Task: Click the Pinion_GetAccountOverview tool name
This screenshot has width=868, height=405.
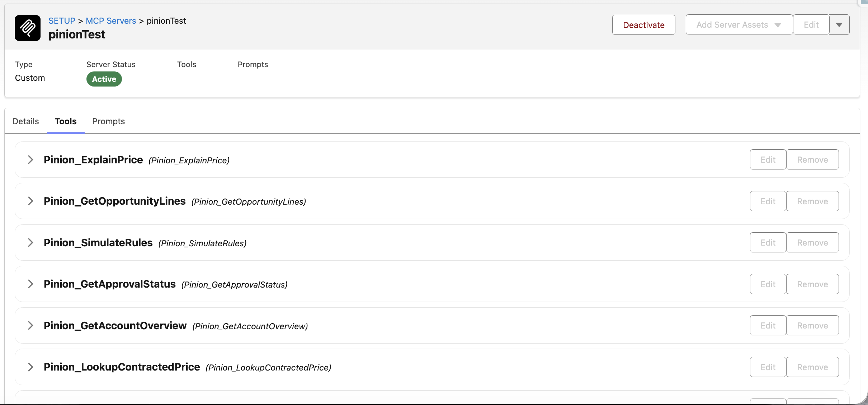Action: (x=115, y=326)
